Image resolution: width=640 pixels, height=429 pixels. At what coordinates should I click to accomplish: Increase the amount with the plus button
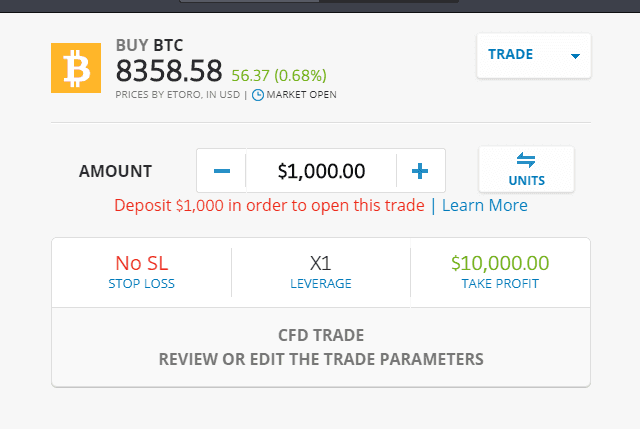(x=420, y=172)
